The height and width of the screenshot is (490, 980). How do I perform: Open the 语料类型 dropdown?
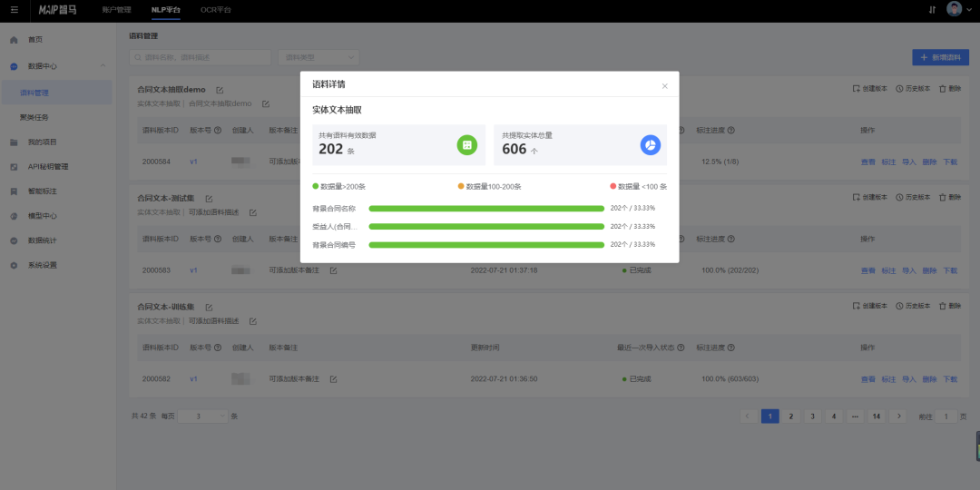click(318, 57)
